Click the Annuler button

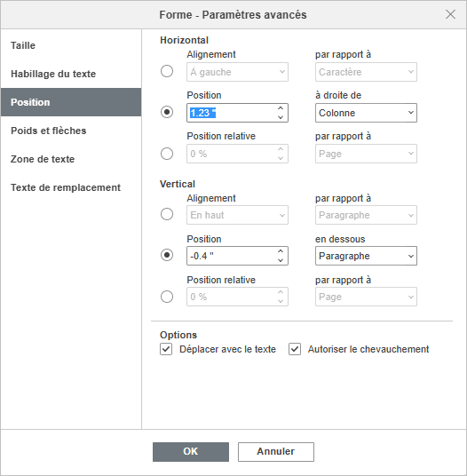click(276, 452)
